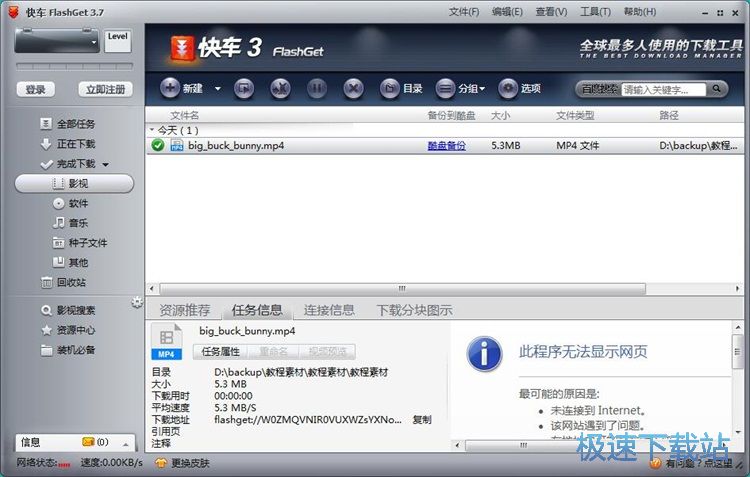This screenshot has width=750, height=477.
Task: Click 复制 to copy download address
Action: (422, 420)
